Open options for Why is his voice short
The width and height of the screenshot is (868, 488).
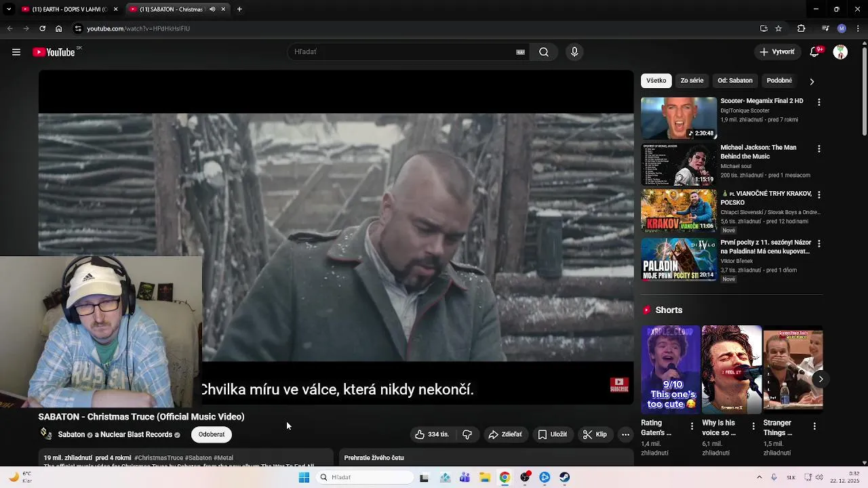[753, 426]
